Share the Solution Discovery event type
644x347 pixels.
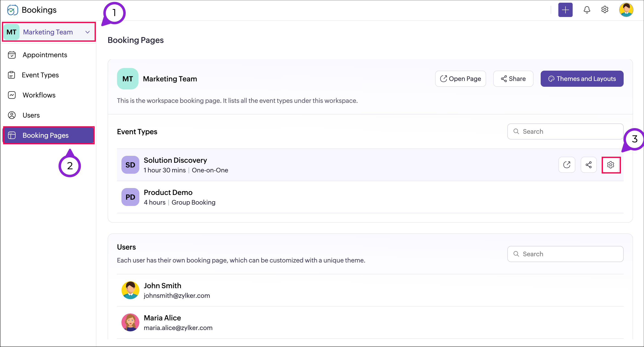click(x=589, y=165)
